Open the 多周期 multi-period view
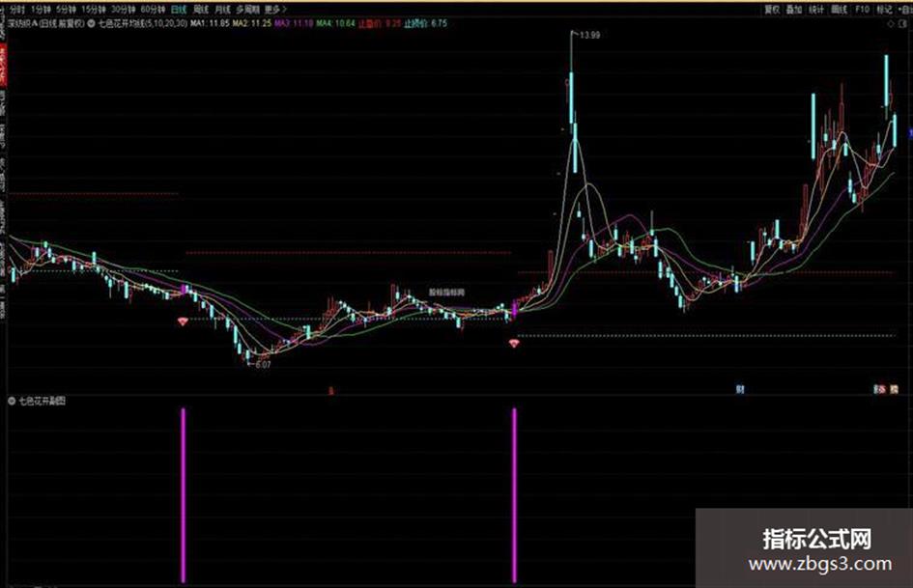 [x=247, y=10]
